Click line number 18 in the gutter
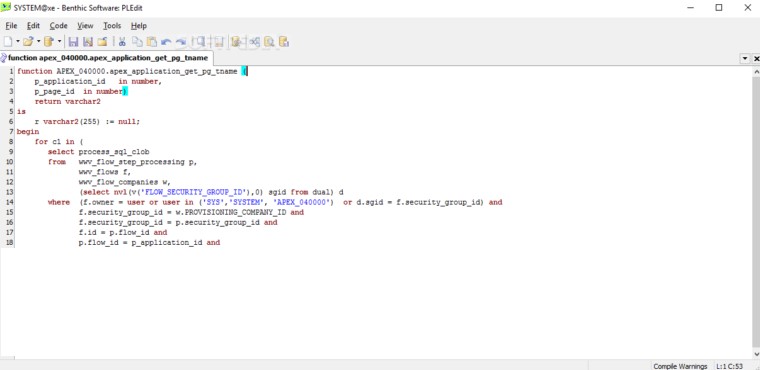 click(10, 242)
